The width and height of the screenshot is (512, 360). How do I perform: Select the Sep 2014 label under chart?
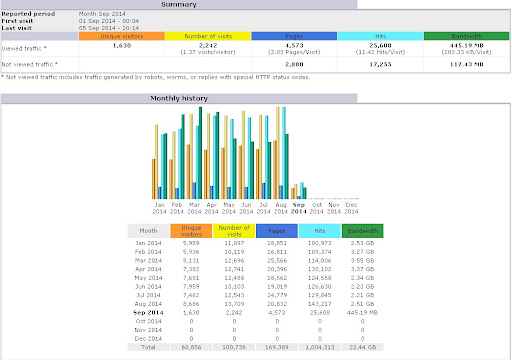(x=298, y=208)
